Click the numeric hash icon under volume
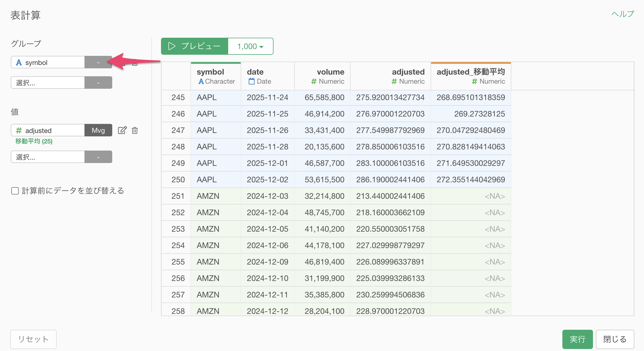 pos(313,81)
